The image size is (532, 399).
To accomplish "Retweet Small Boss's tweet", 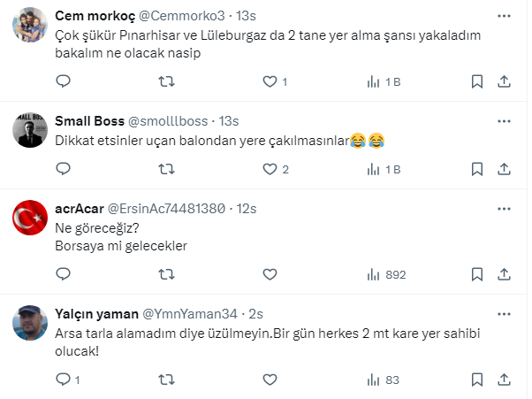I will tap(165, 168).
